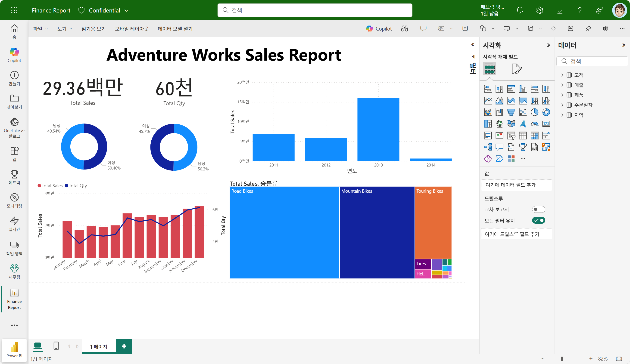Image resolution: width=630 pixels, height=364 pixels.
Task: Click the 읽기용 보기 button
Action: [x=94, y=29]
